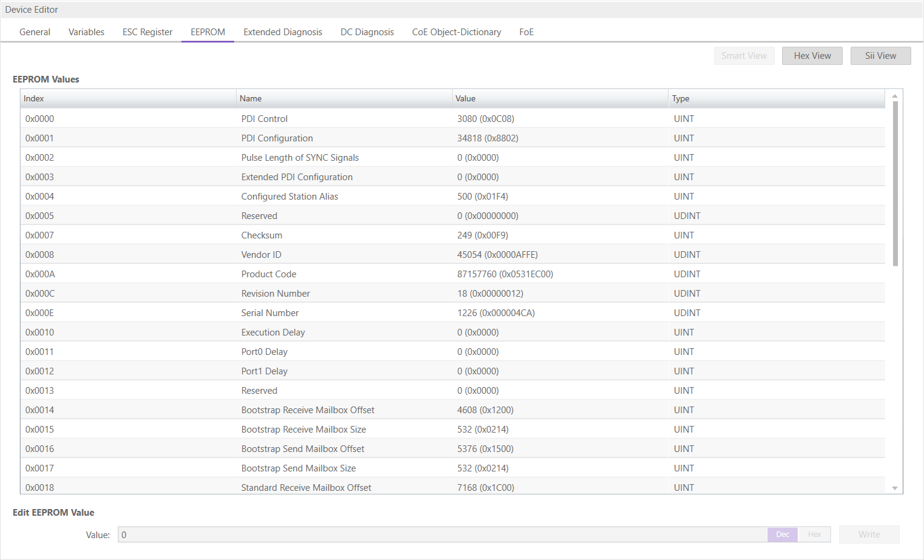Select the Configured Station Alias row
Image resolution: width=924 pixels, height=560 pixels.
coord(289,197)
